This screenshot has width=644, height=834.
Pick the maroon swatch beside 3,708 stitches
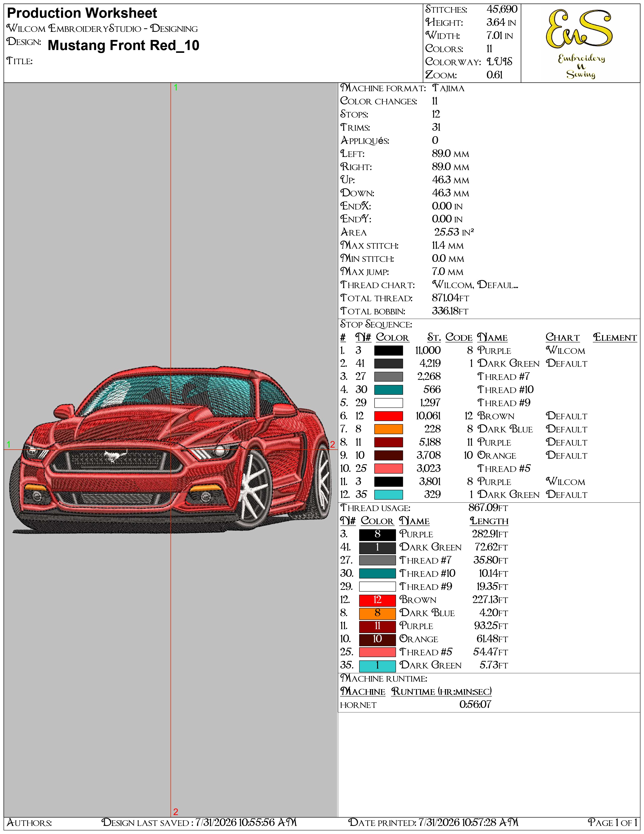388,455
